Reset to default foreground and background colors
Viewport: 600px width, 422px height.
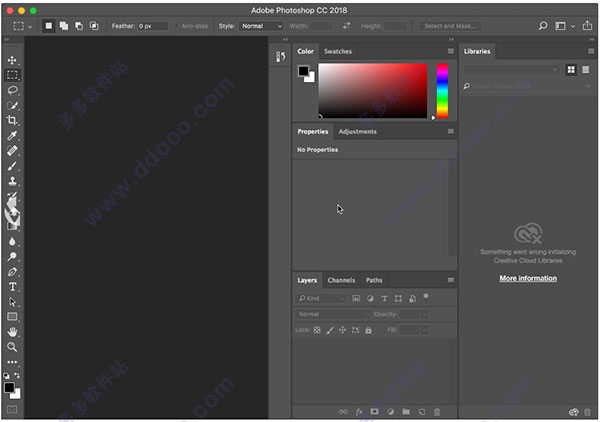point(7,376)
